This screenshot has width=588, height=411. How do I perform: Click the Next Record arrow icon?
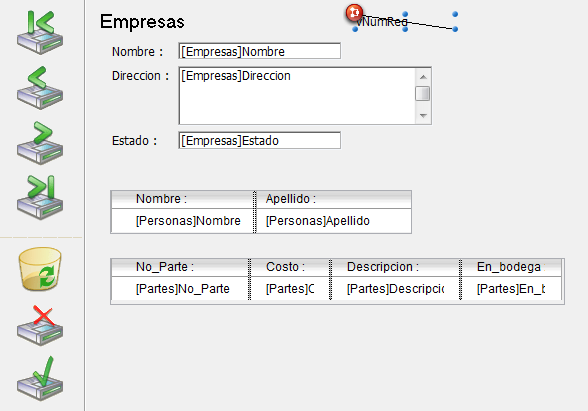coord(40,142)
